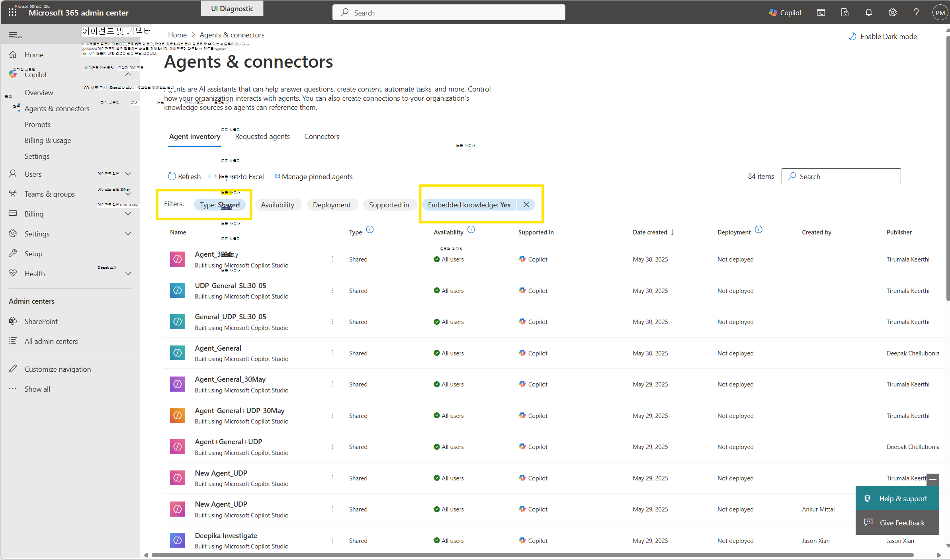Open the settings gear in header
The width and height of the screenshot is (950, 560).
coord(892,13)
